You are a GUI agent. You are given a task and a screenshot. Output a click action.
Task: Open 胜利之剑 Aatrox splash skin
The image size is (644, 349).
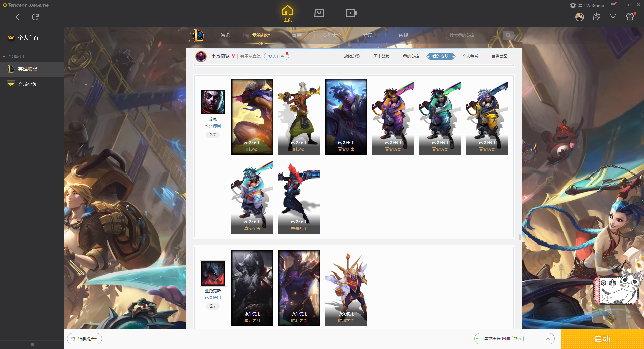[299, 288]
